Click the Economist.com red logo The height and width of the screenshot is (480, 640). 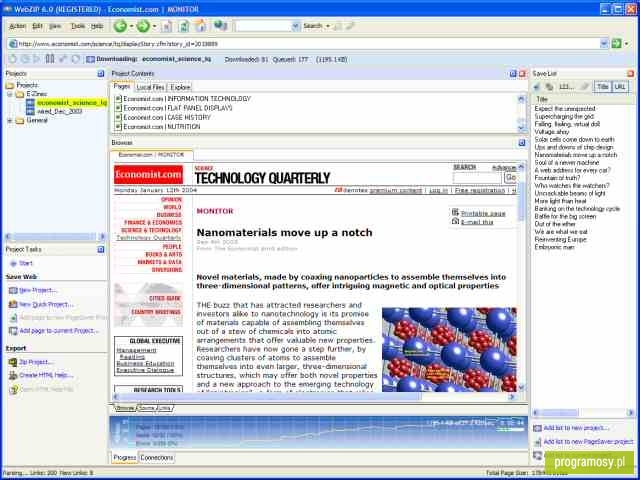pos(149,175)
